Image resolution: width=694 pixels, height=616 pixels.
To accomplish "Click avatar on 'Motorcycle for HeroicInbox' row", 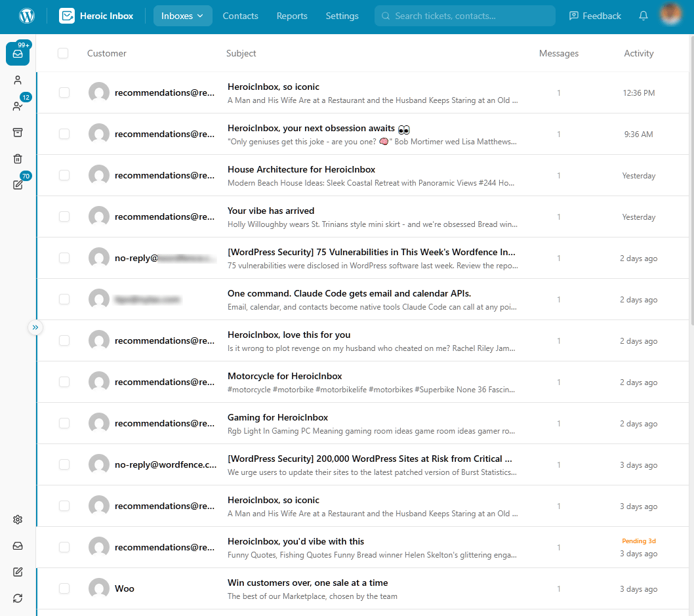I will [98, 382].
